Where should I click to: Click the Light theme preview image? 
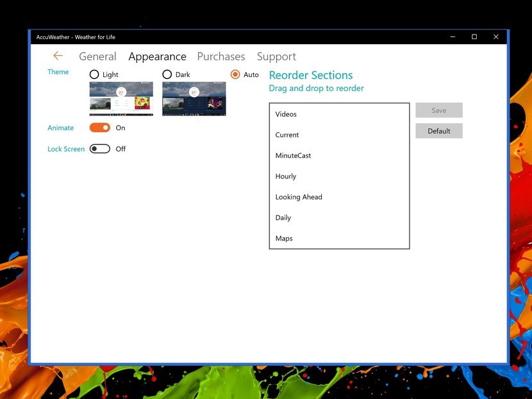(121, 99)
